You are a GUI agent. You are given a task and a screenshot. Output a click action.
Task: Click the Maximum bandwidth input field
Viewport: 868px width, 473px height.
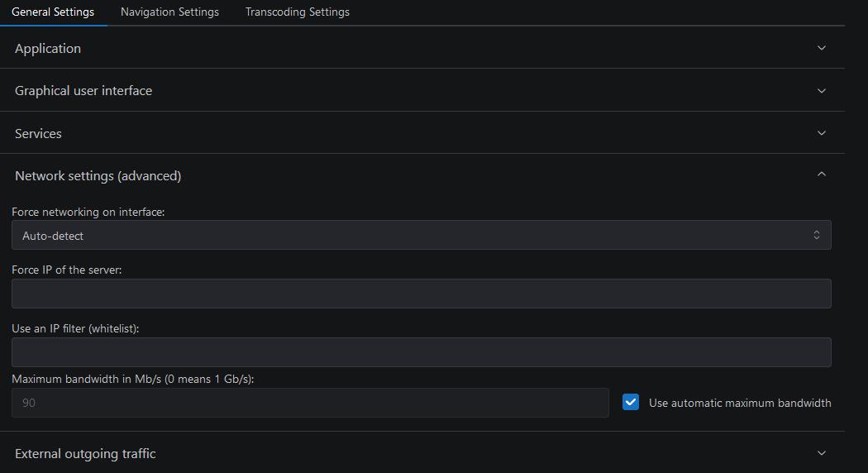[310, 403]
